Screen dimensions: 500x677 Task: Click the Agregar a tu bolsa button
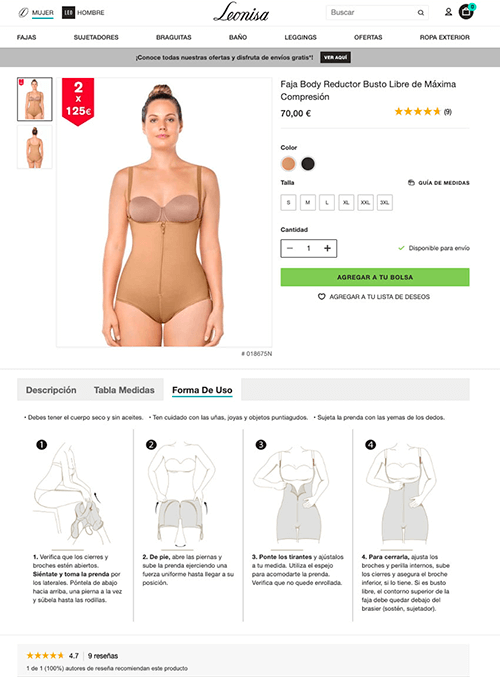pyautogui.click(x=375, y=277)
